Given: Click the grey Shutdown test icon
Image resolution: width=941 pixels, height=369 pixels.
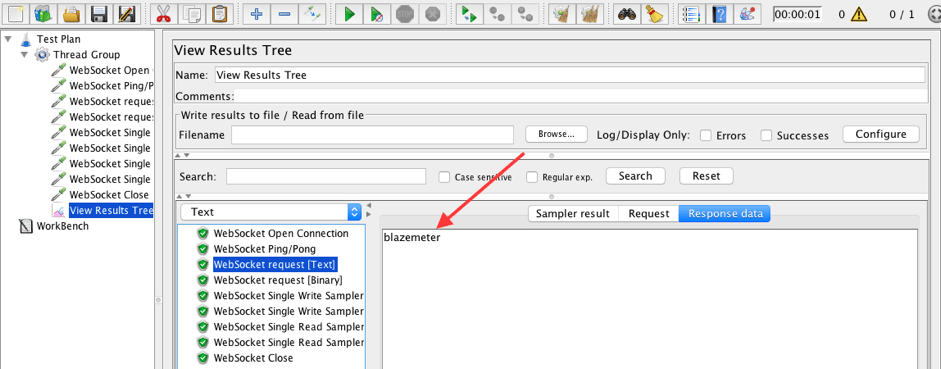Looking at the screenshot, I should [433, 13].
